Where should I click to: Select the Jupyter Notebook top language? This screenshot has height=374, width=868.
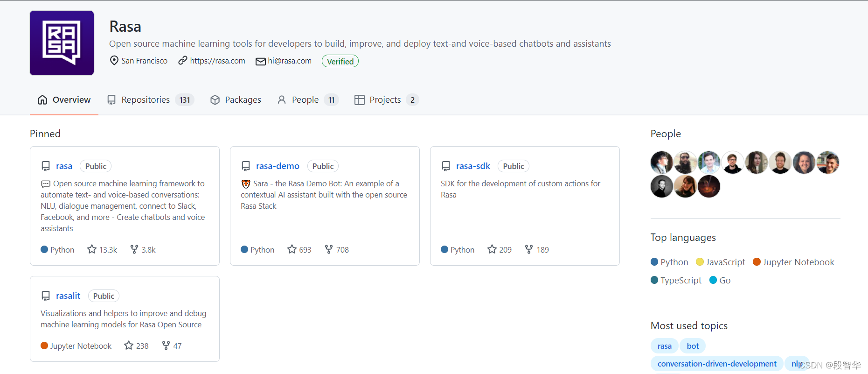794,262
